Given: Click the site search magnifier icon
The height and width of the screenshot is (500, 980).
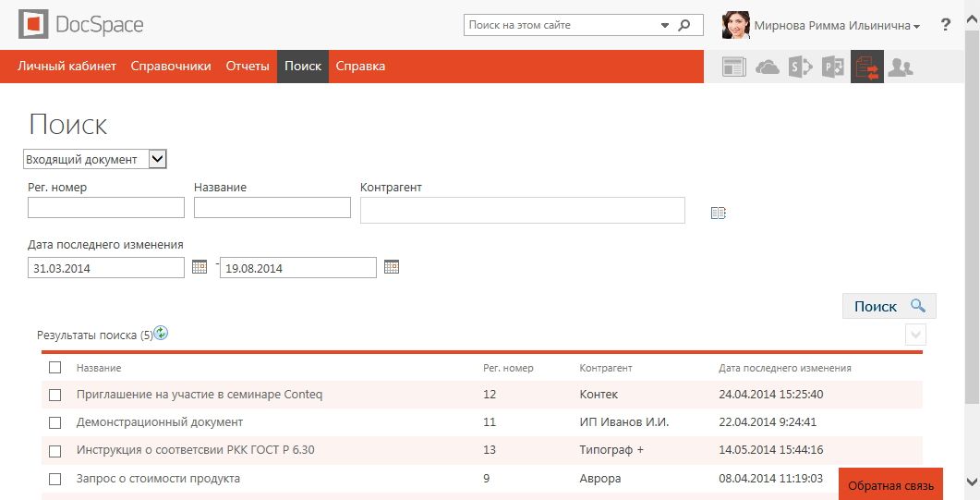Looking at the screenshot, I should click(x=684, y=25).
